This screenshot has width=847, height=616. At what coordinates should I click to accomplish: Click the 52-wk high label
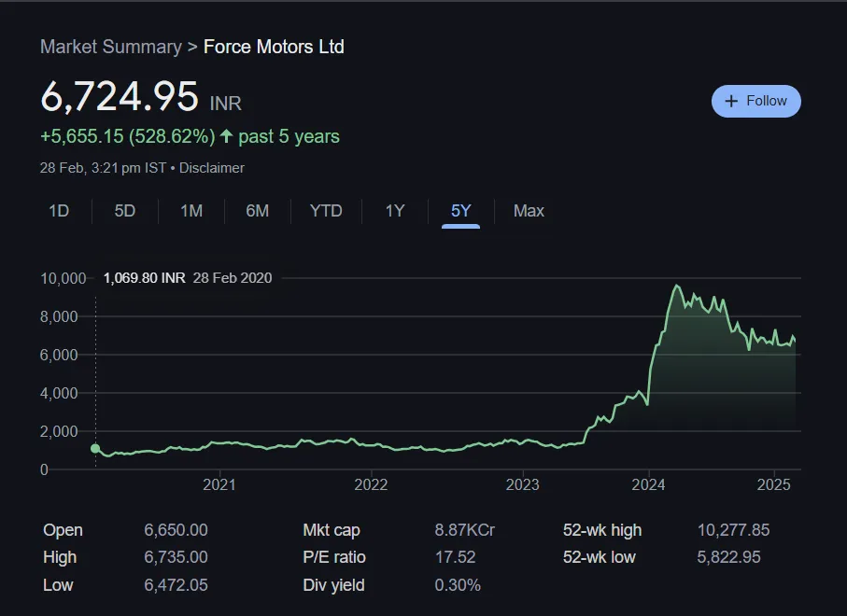tap(602, 530)
